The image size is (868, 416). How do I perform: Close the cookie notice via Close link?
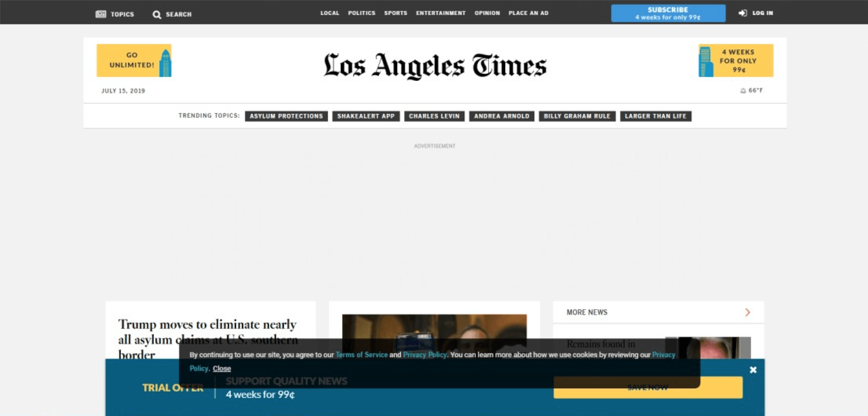[222, 368]
